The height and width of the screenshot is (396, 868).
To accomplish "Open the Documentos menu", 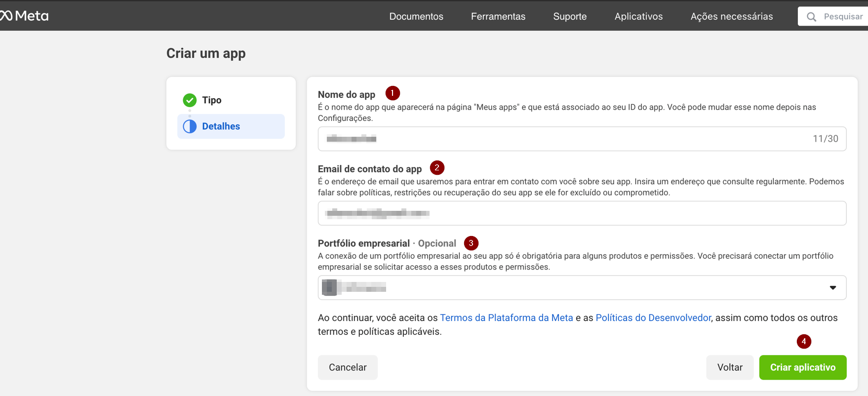I will pyautogui.click(x=416, y=16).
